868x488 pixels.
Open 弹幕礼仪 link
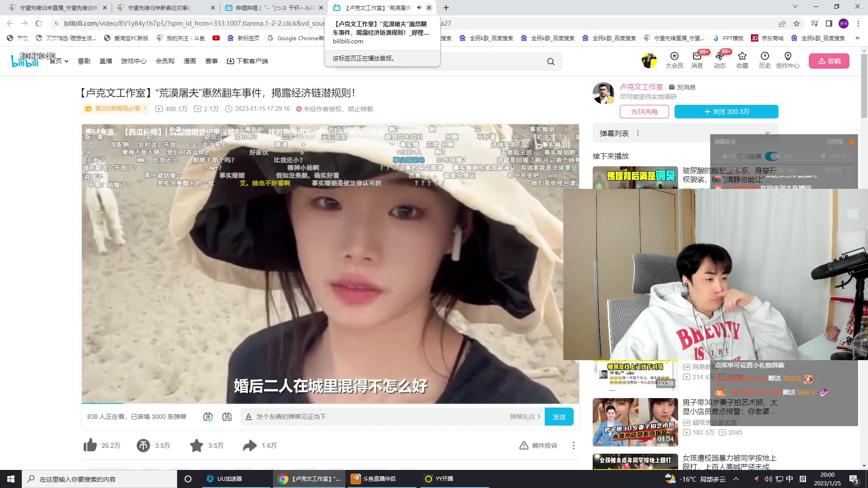coord(525,417)
